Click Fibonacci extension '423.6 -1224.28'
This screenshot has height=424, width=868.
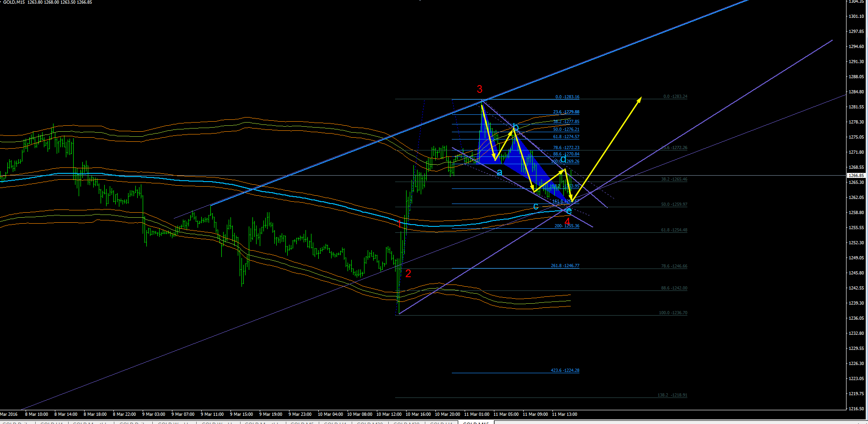click(565, 370)
